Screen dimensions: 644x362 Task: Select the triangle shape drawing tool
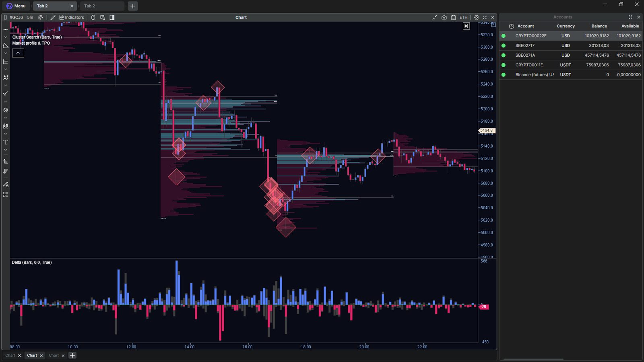6,45
